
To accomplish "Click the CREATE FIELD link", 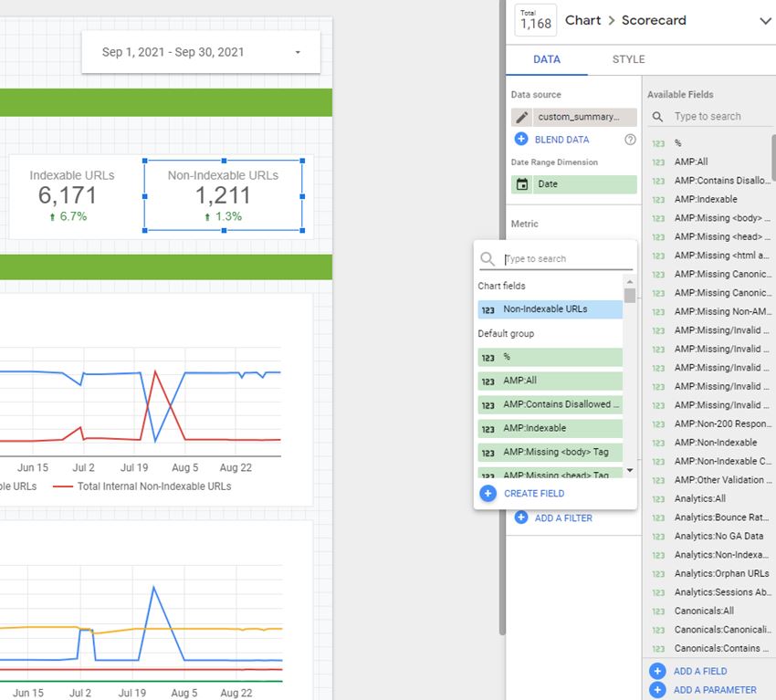I will 534,494.
